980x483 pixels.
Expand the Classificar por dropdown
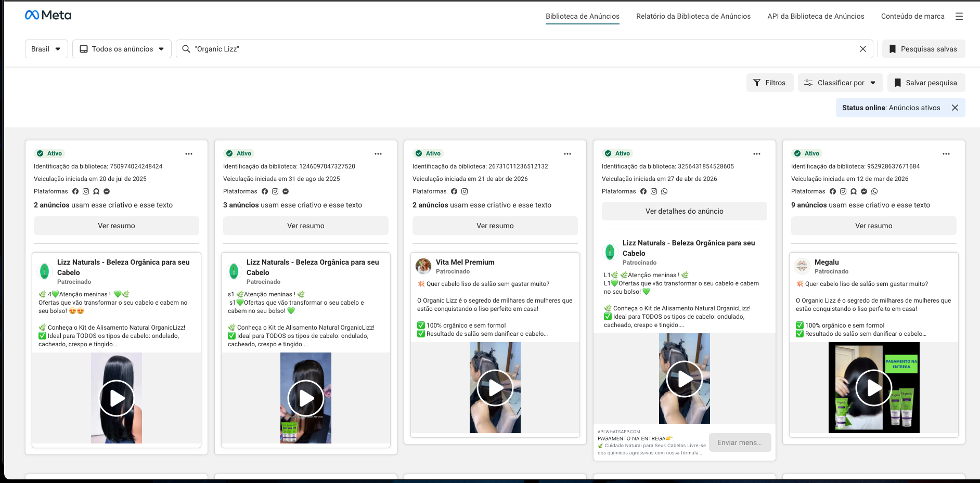[840, 83]
